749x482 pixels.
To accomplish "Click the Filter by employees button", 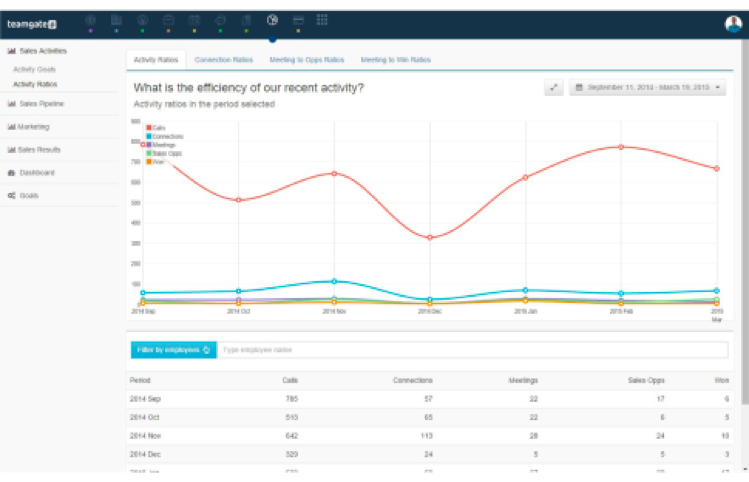I will pos(173,350).
